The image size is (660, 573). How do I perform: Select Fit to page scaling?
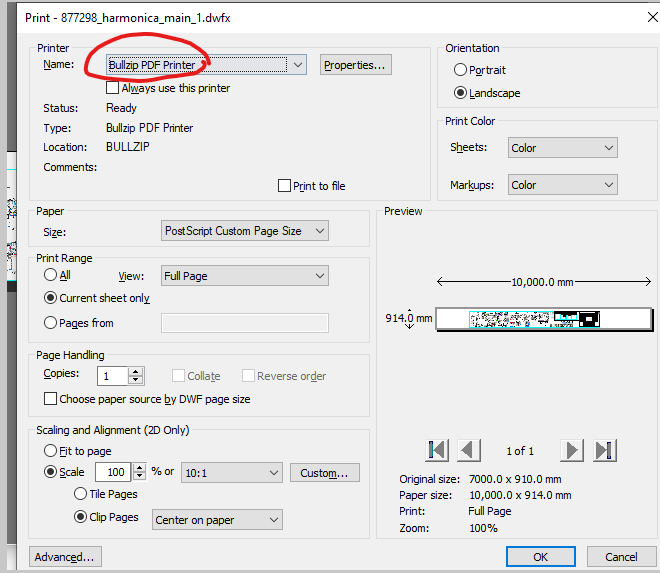(50, 450)
